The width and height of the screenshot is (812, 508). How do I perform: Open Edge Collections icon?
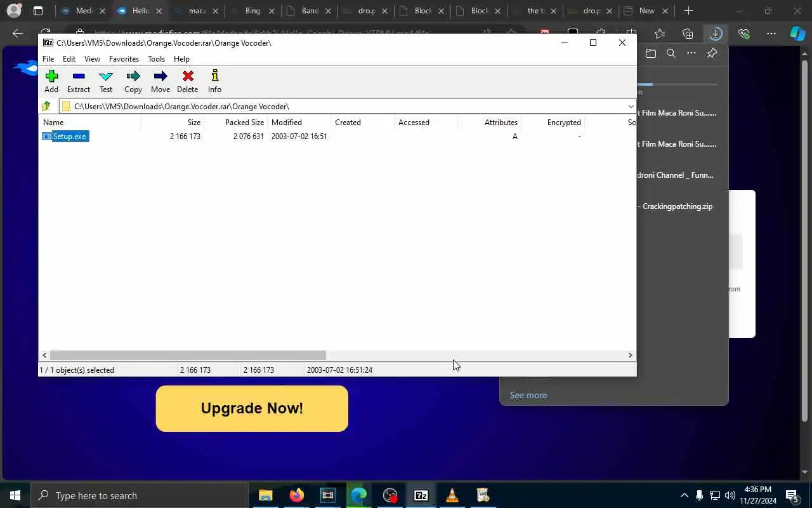[x=688, y=34]
